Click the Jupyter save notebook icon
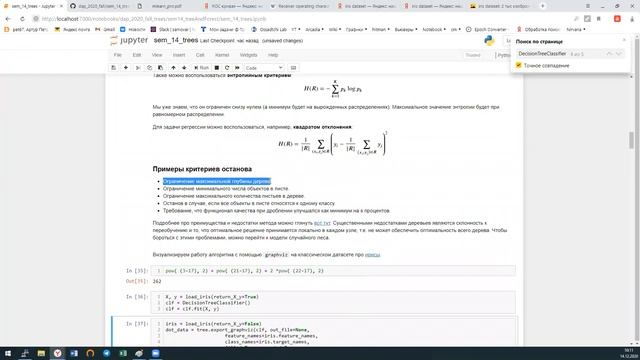Screen dimensions: 640x360 [113, 68]
